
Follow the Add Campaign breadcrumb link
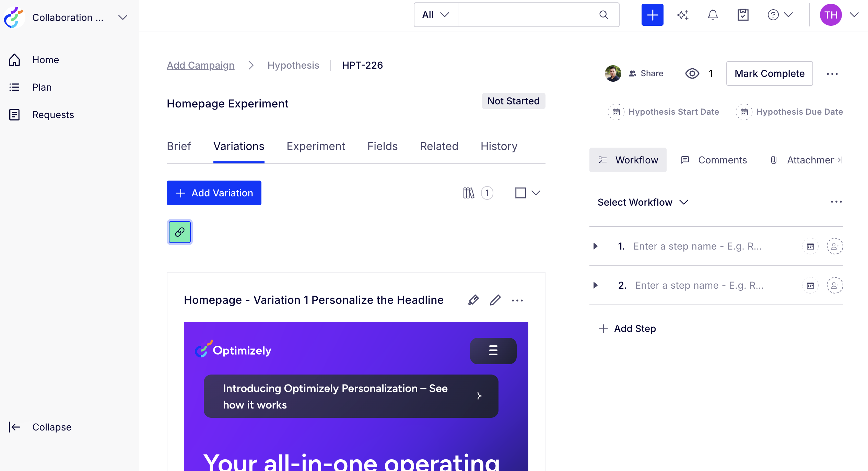201,65
